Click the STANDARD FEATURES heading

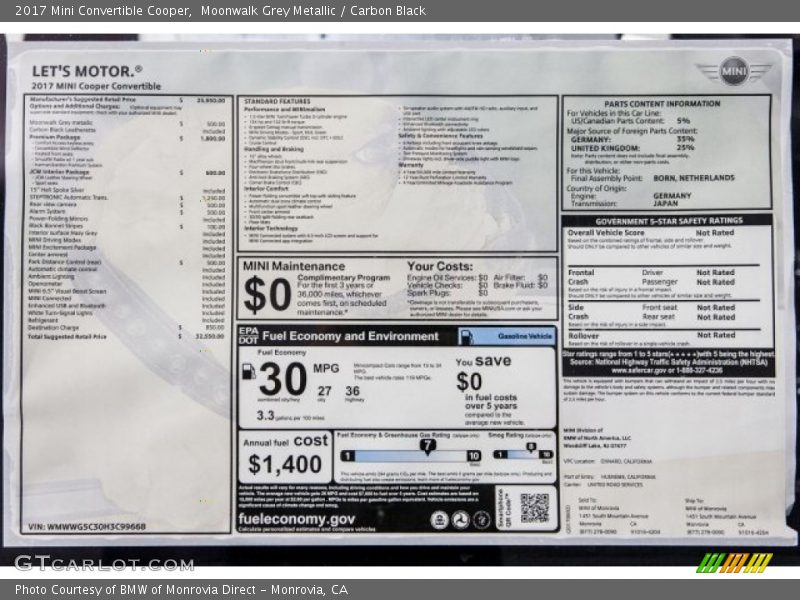click(x=277, y=102)
